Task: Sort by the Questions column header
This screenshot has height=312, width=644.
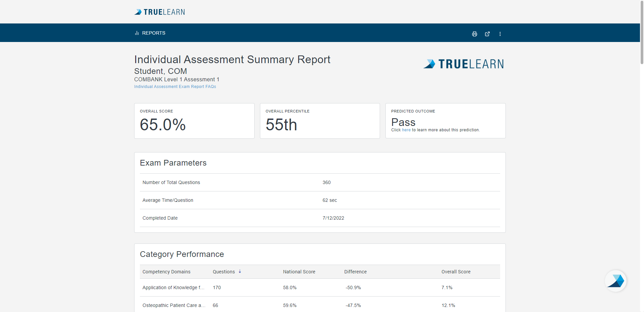Action: 224,272
